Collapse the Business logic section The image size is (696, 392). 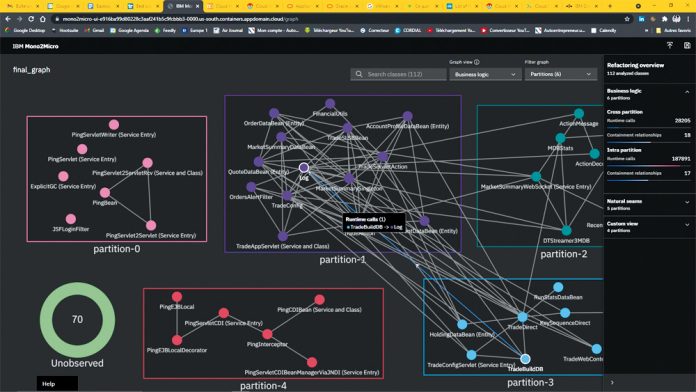pyautogui.click(x=687, y=92)
